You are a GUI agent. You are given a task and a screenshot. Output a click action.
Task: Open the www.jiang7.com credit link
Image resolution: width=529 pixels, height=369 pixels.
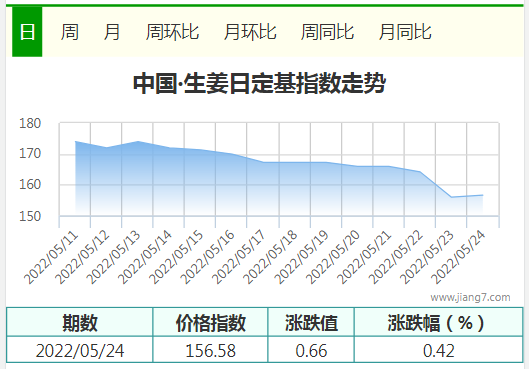470,297
